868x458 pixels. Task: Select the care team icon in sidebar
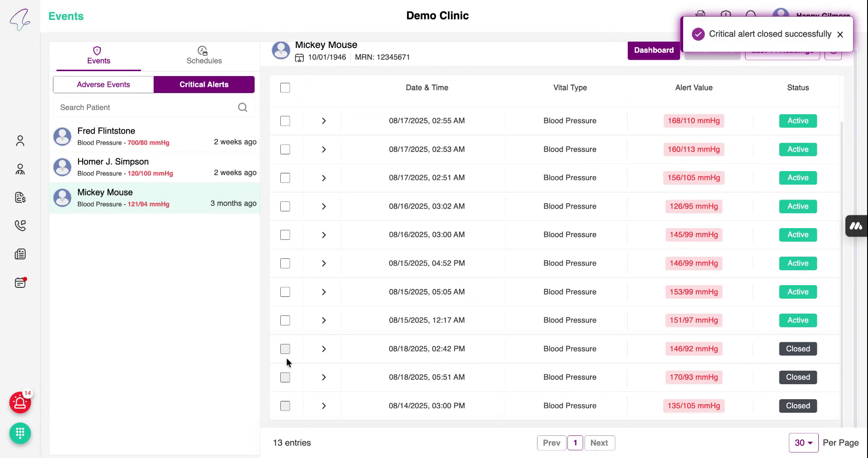click(20, 169)
